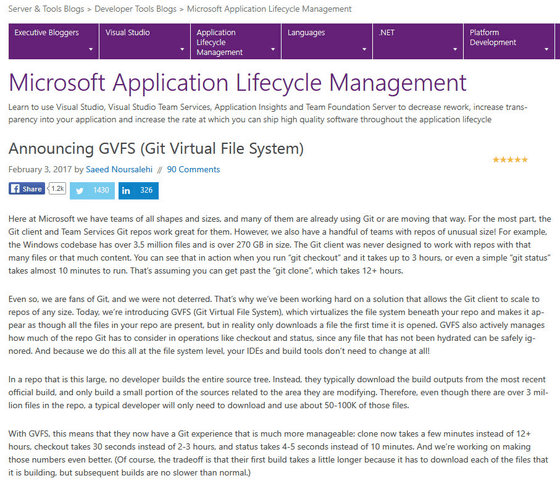560x486 pixels.
Task: Open the Announcing GVFS article title
Action: click(156, 149)
